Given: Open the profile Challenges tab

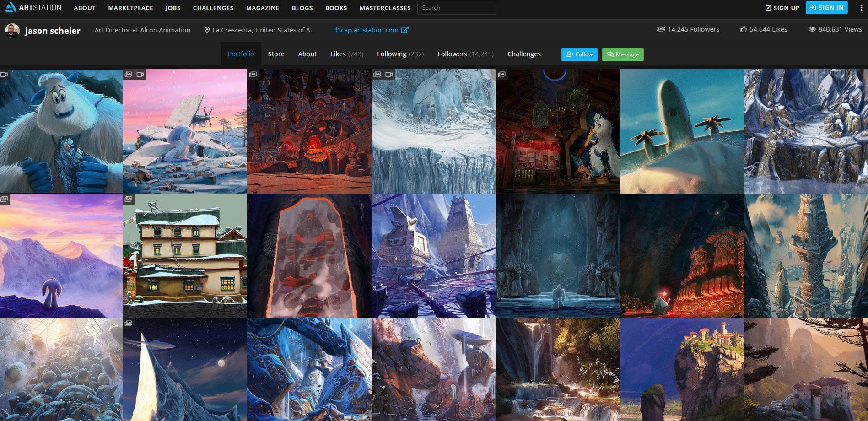Looking at the screenshot, I should [524, 54].
